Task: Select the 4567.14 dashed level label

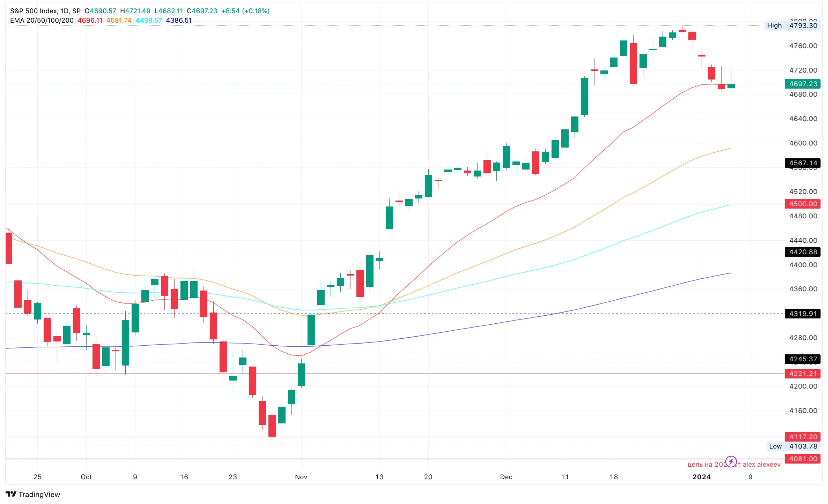Action: 803,163
